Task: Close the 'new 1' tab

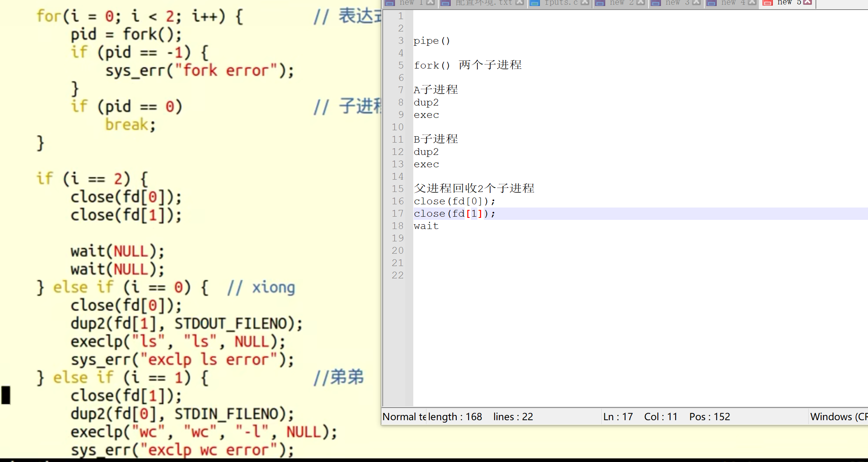Action: click(430, 2)
